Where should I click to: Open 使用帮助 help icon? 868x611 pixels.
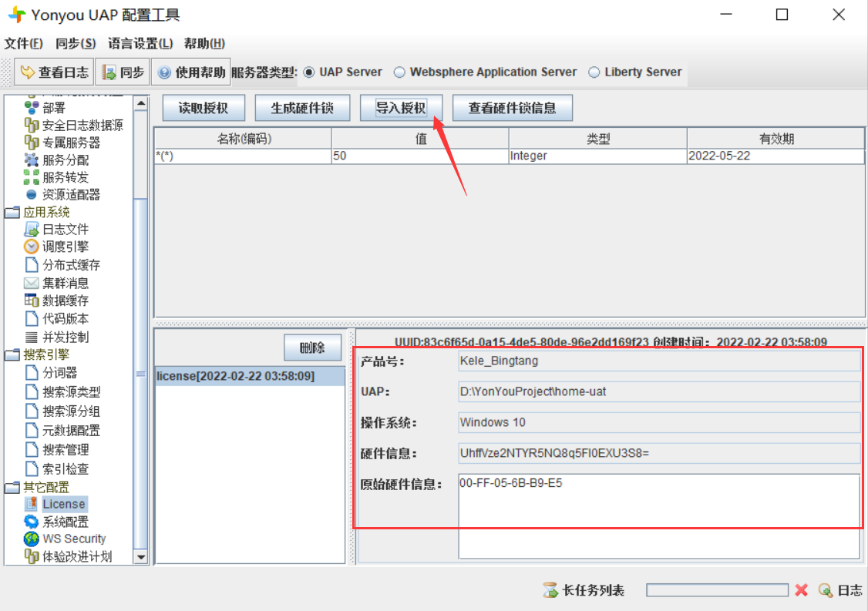tap(164, 72)
